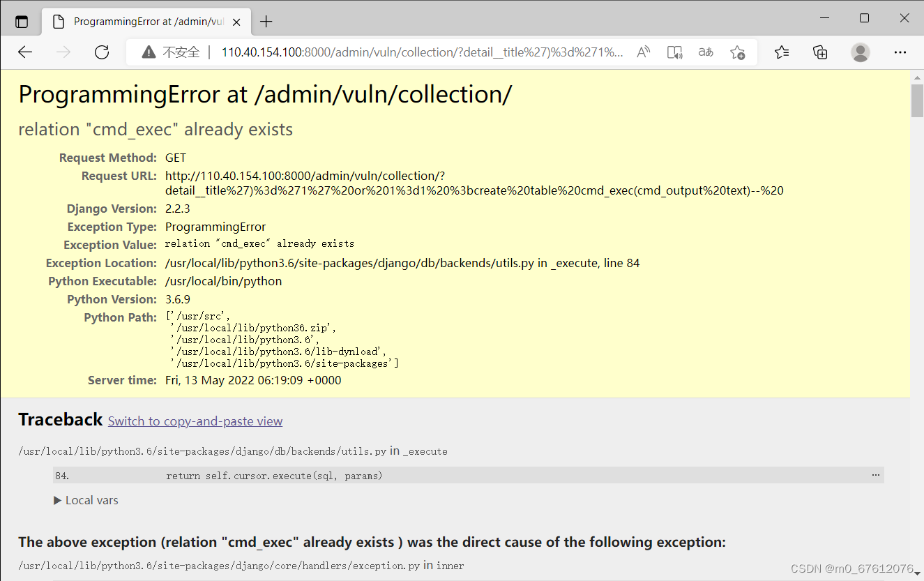Expand truncated traceback line with ellipsis
Viewport: 924px width, 581px height.
pyautogui.click(x=876, y=475)
